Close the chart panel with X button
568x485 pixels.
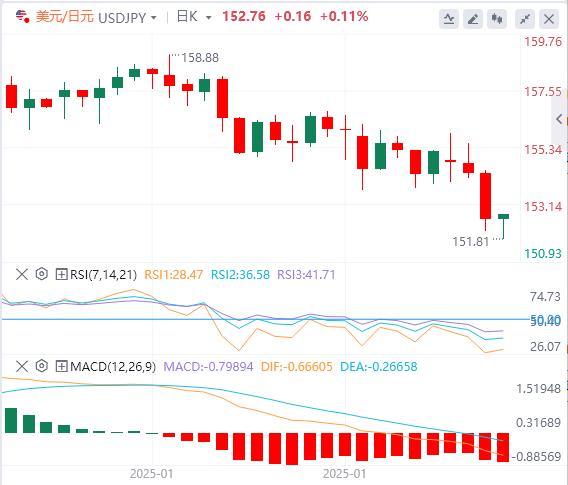[549, 18]
